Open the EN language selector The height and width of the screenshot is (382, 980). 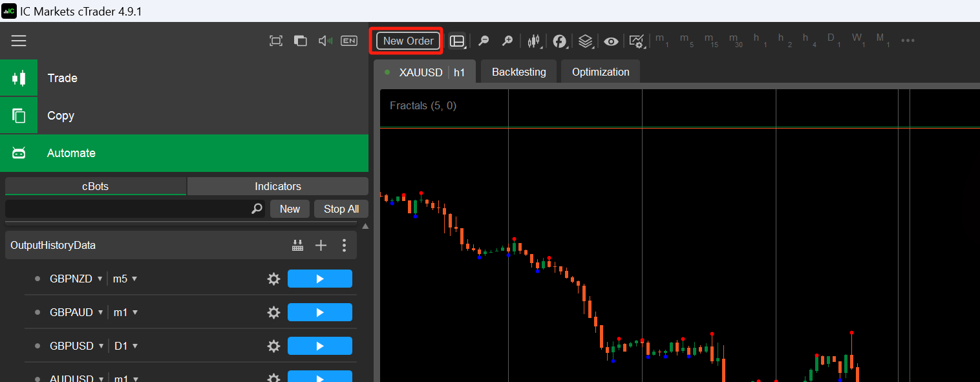(x=349, y=41)
